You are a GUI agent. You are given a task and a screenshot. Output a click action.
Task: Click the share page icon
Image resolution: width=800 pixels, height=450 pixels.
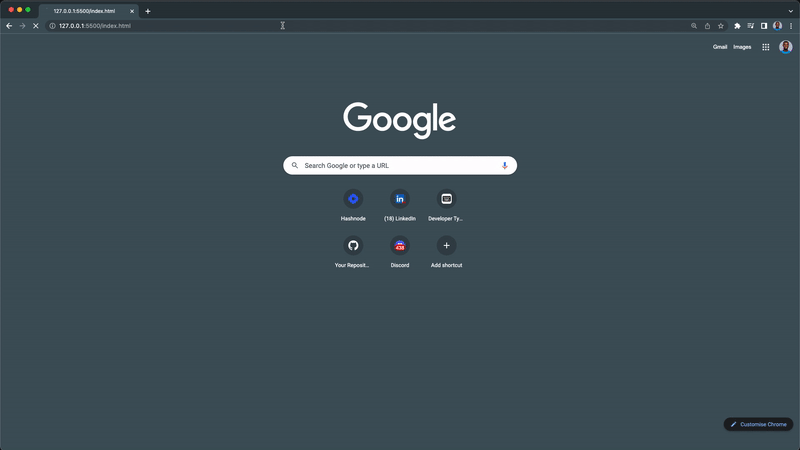(x=707, y=26)
